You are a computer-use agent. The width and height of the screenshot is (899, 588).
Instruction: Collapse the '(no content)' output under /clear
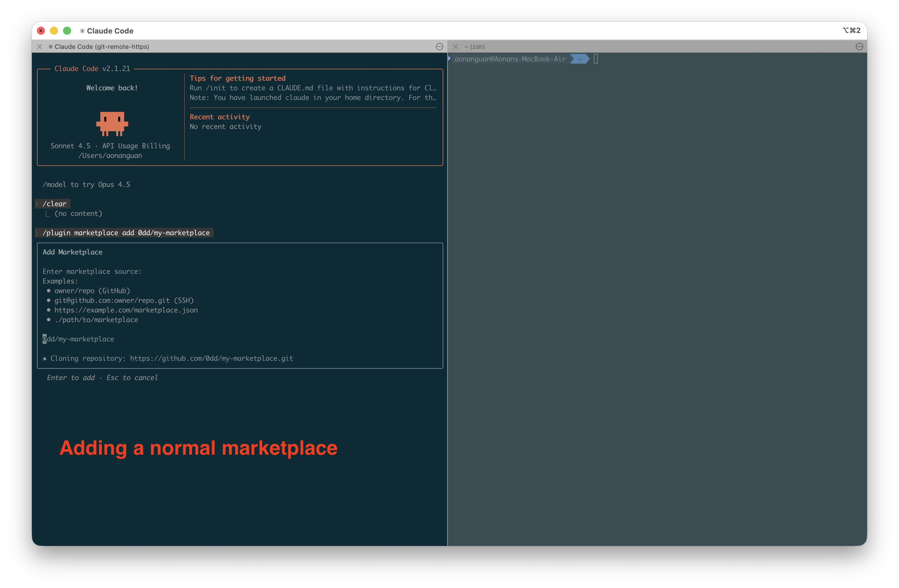pyautogui.click(x=48, y=213)
